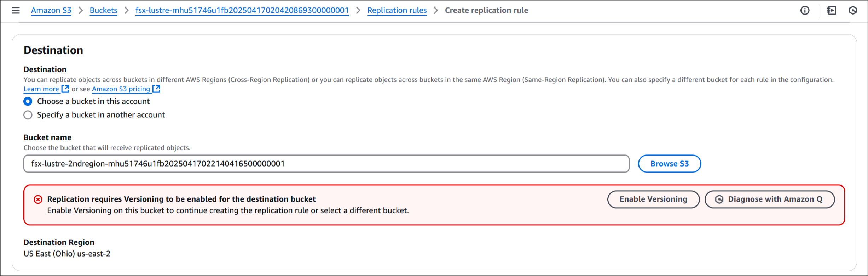The height and width of the screenshot is (276, 868).
Task: Click the info circle icon in header
Action: pos(805,10)
